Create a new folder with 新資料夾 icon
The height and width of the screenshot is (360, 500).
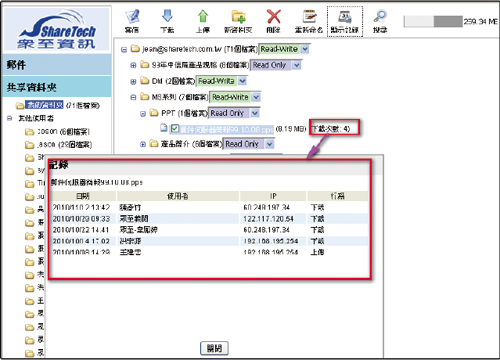click(x=238, y=16)
